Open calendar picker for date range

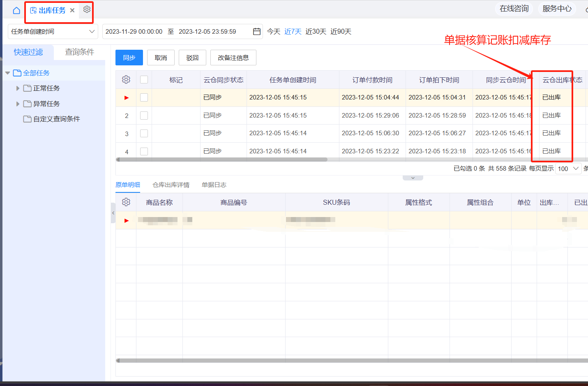(257, 32)
